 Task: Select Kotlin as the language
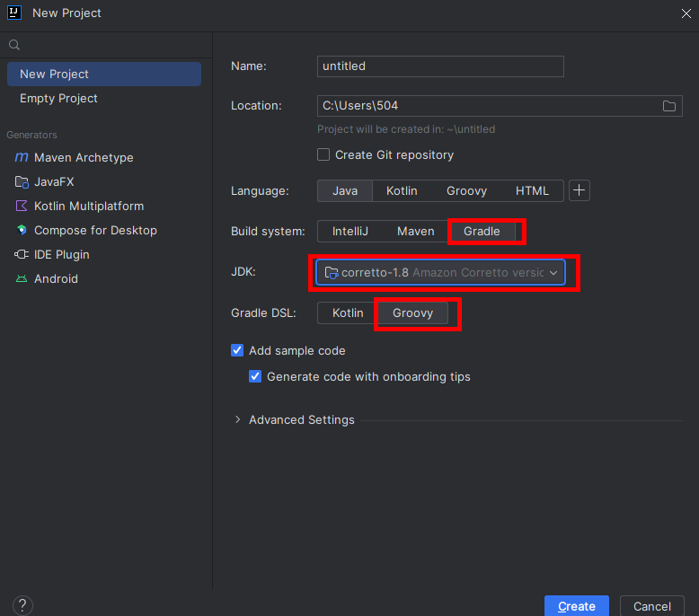click(402, 190)
